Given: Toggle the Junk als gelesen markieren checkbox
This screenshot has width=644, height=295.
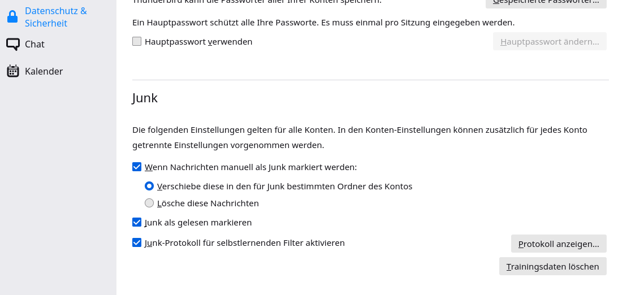Looking at the screenshot, I should point(137,222).
